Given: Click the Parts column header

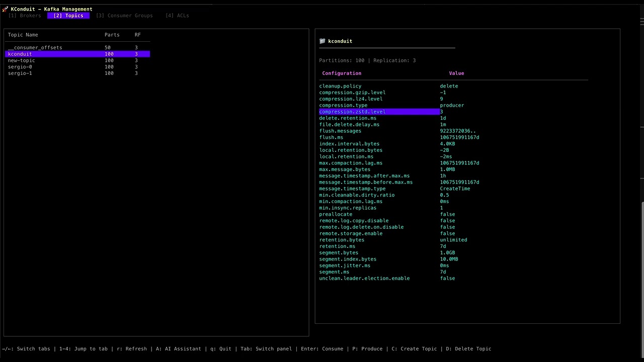Looking at the screenshot, I should 112,35.
